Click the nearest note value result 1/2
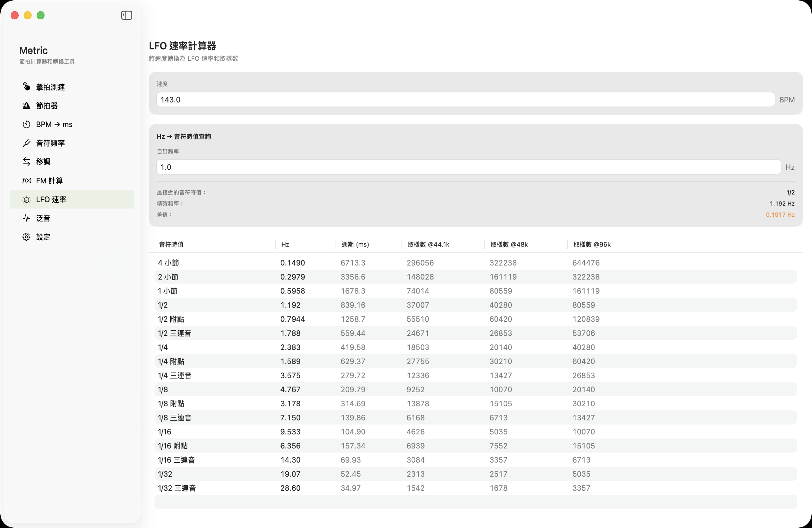The width and height of the screenshot is (812, 528). pyautogui.click(x=790, y=193)
